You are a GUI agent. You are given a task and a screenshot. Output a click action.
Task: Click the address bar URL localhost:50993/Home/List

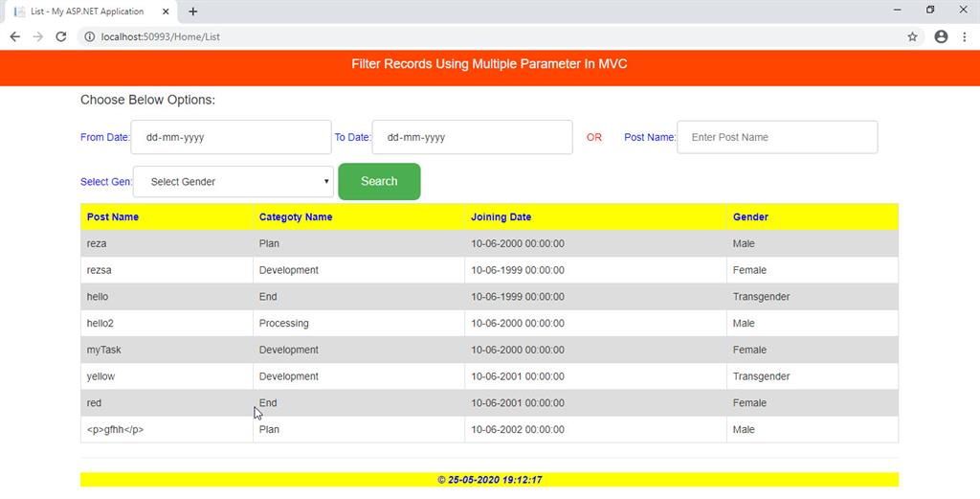click(x=161, y=37)
